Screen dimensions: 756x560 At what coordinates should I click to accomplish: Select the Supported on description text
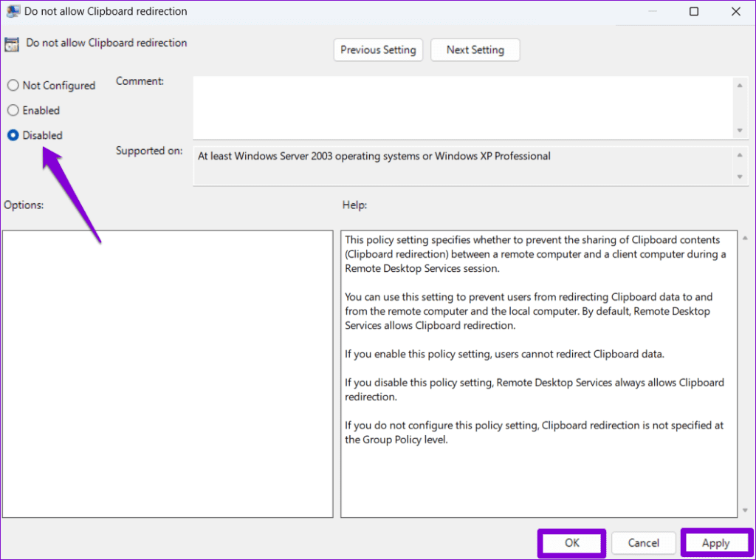point(373,156)
